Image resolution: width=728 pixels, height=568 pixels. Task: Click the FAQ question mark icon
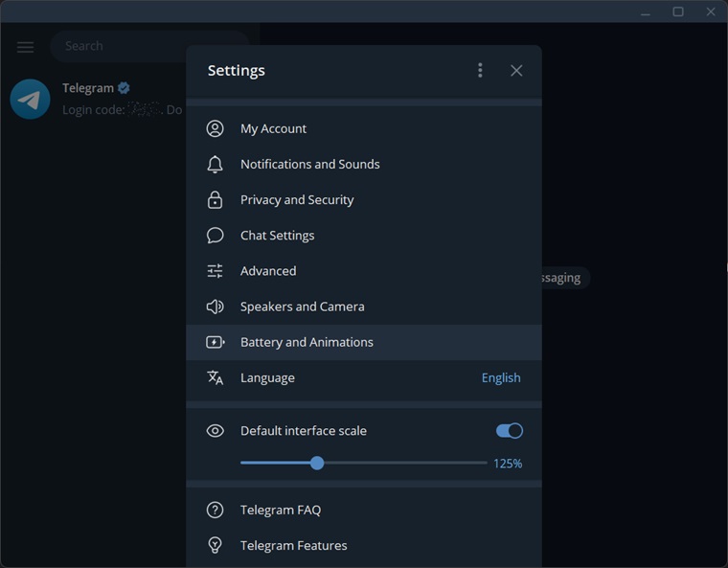[215, 510]
